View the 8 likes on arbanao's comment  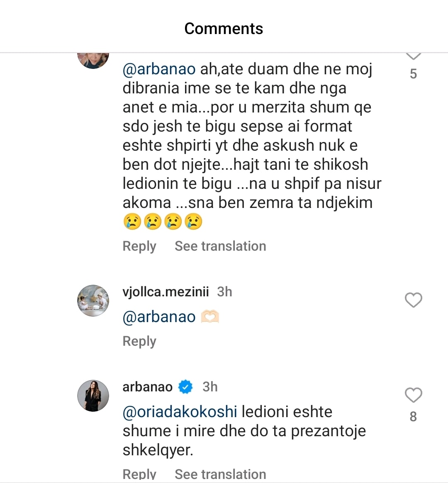[413, 416]
